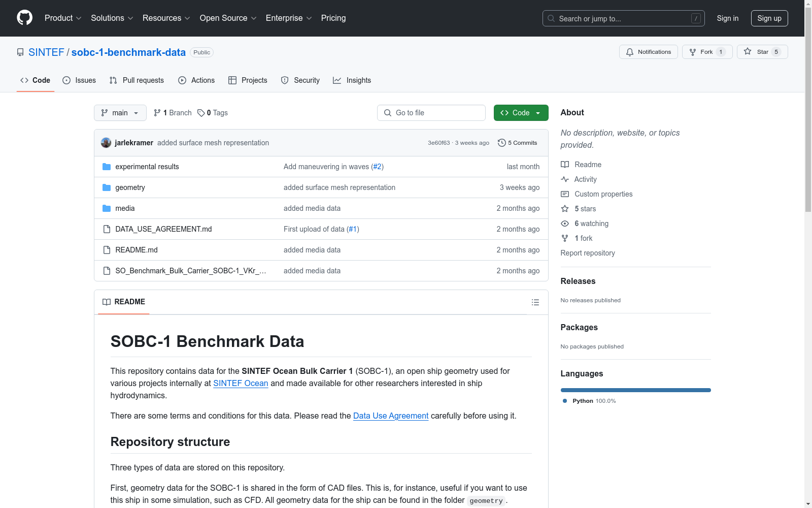Click jarlekramer's avatar image

click(x=106, y=143)
